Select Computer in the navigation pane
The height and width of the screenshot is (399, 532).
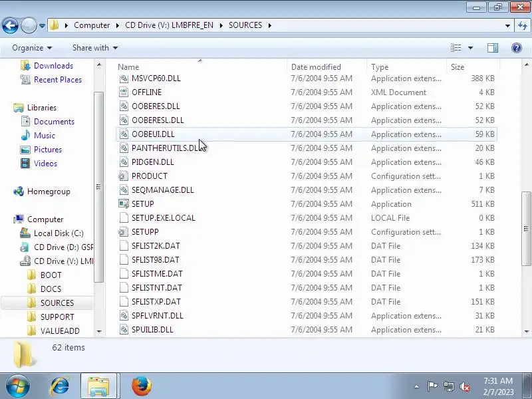click(x=45, y=219)
